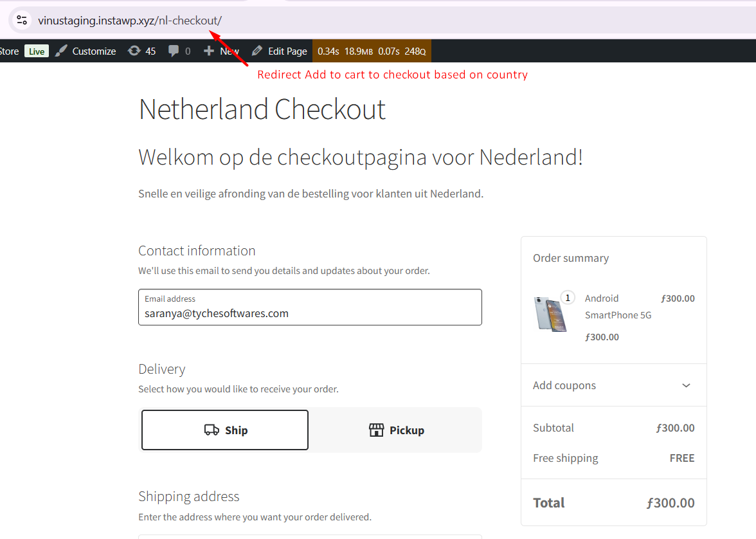The height and width of the screenshot is (539, 756).
Task: Click the store icon on Pickup option
Action: (376, 430)
